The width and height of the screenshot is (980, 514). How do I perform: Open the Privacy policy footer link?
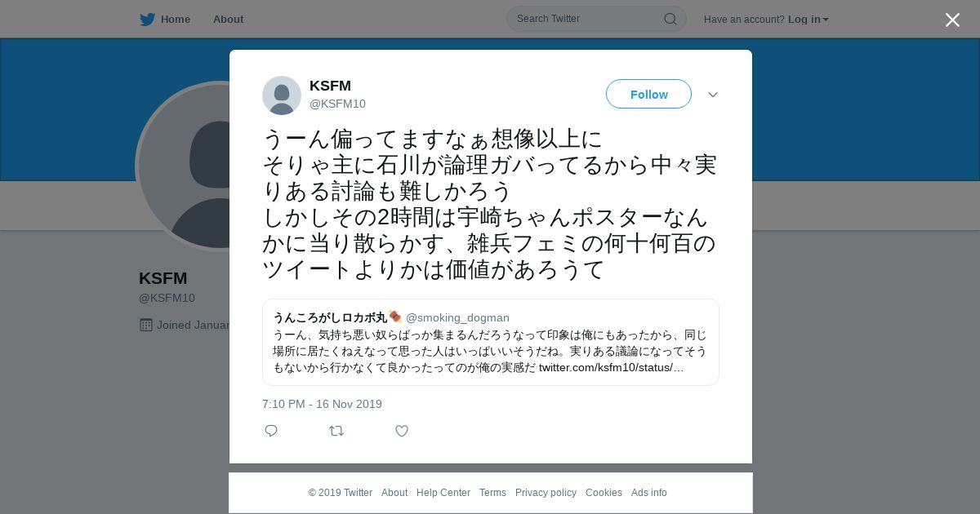[546, 493]
